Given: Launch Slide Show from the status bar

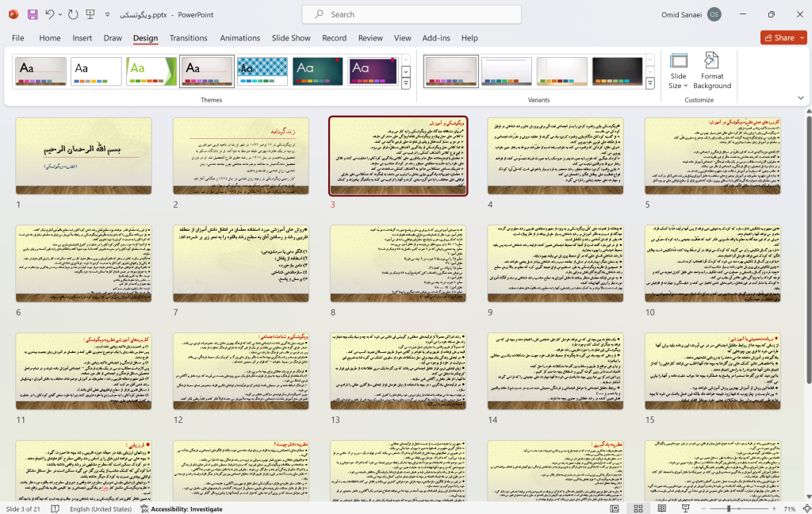Looking at the screenshot, I should point(686,508).
